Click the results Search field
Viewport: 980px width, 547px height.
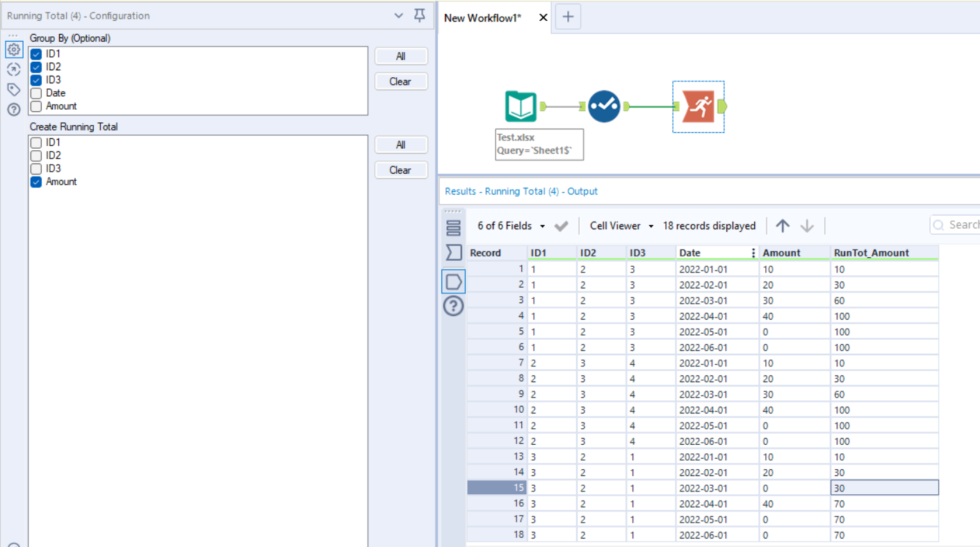[959, 224]
